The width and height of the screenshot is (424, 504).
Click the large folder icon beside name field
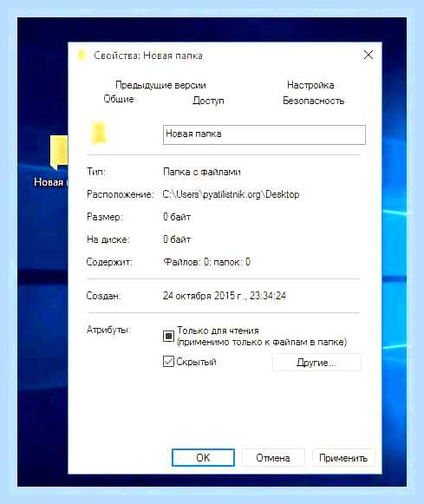(98, 133)
